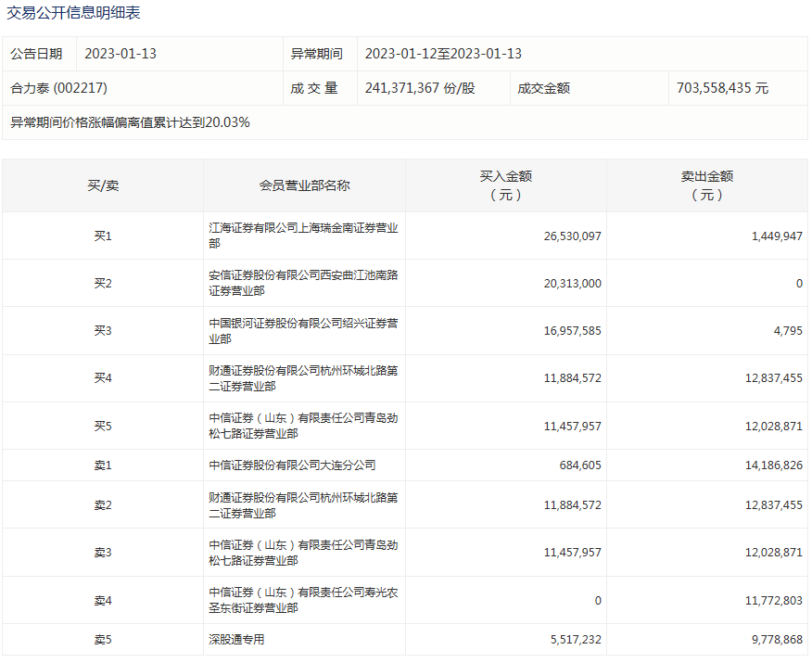Select volume 241,371,367 份/股
812x663 pixels.
(x=420, y=88)
